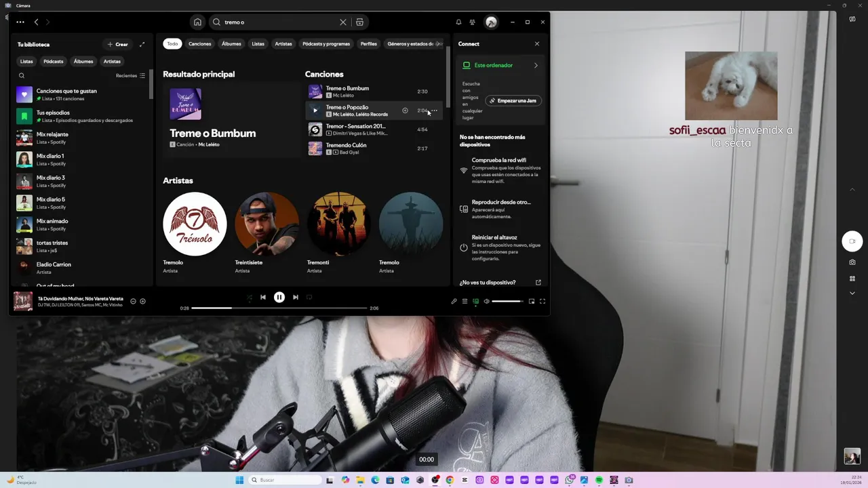Adjust the Spotify volume slider
The width and height of the screenshot is (868, 488).
tap(508, 301)
